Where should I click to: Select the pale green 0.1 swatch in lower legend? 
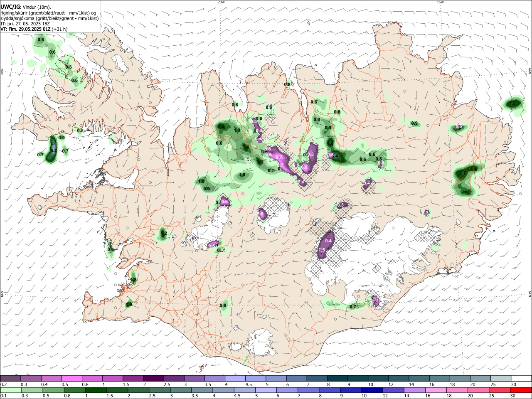[x=11, y=390]
